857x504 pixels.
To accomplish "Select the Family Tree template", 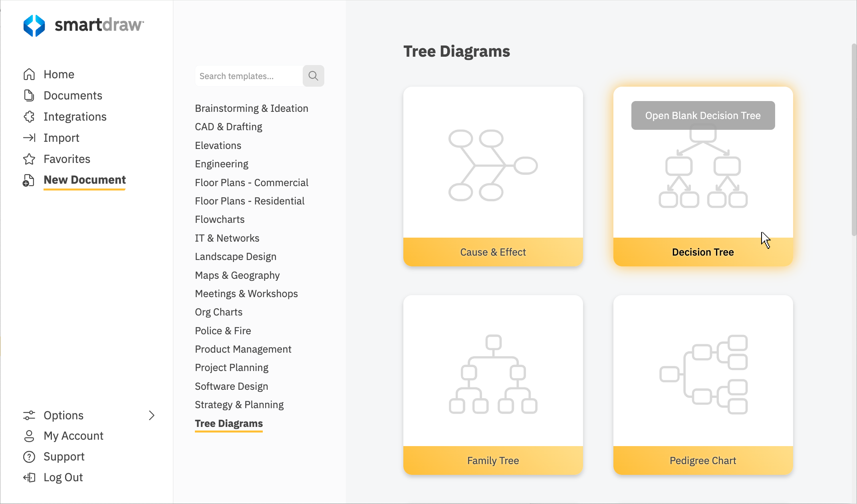I will coord(493,460).
